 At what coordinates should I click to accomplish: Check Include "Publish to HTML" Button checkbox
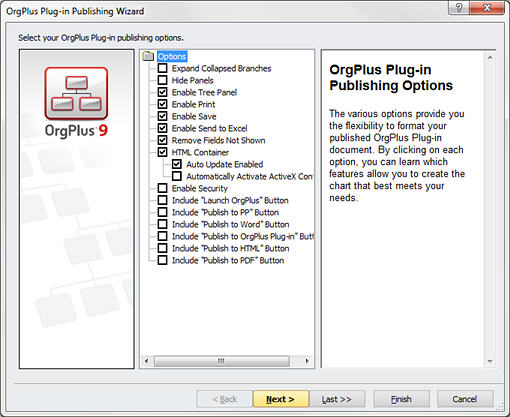point(162,248)
